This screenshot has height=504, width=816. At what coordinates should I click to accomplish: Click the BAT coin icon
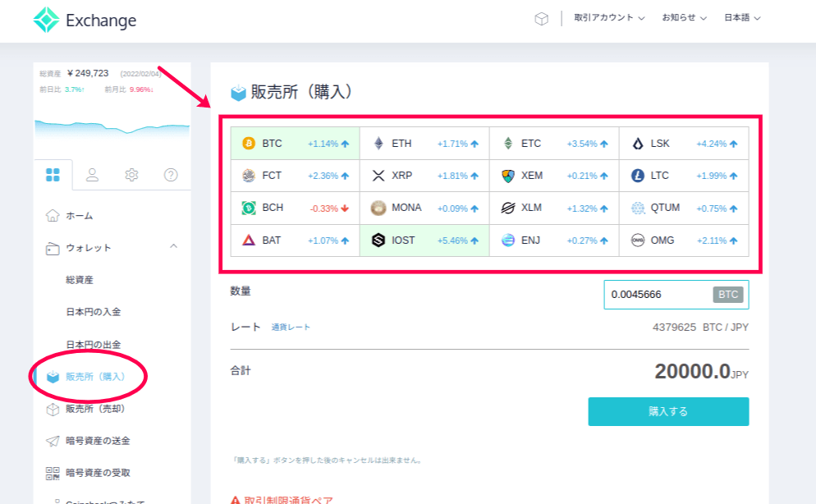click(249, 241)
